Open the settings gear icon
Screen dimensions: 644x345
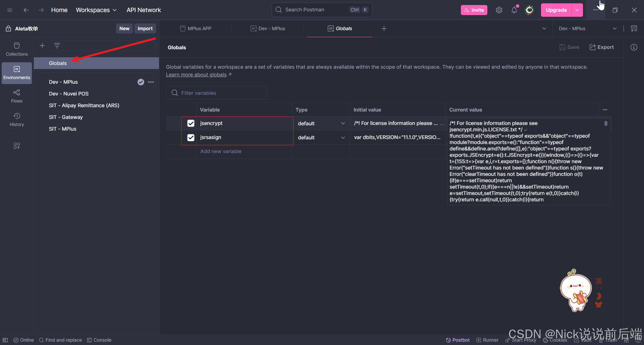click(x=499, y=10)
